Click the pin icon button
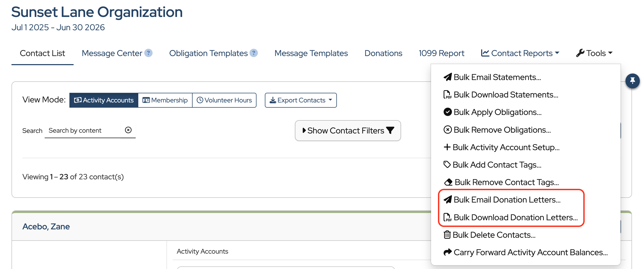The height and width of the screenshot is (269, 644). (x=632, y=81)
